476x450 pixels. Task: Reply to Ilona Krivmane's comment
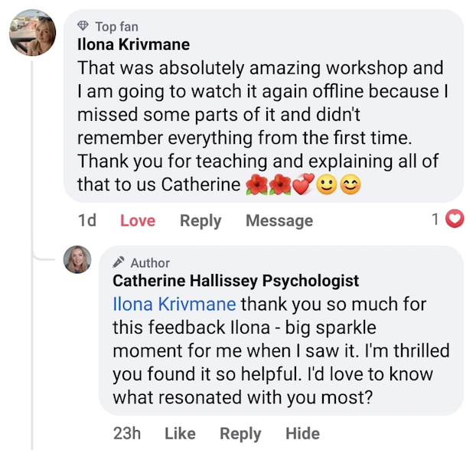point(201,220)
